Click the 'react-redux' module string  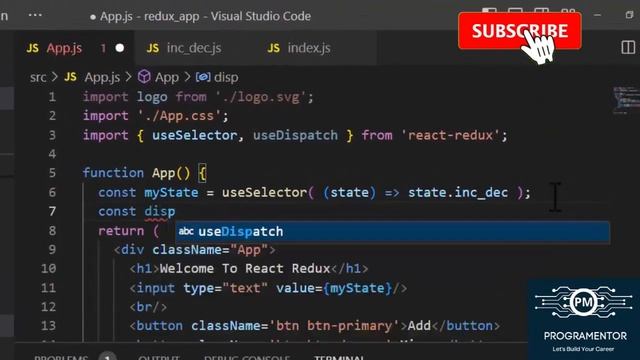[x=451, y=135]
